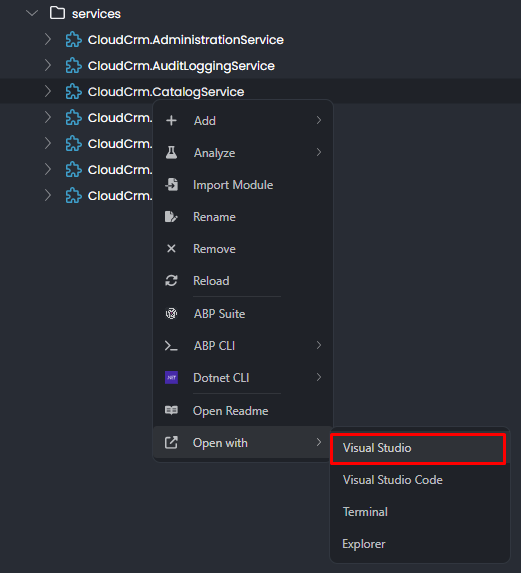Image resolution: width=521 pixels, height=573 pixels.
Task: Click the arrow next to Open with
Action: pos(319,442)
